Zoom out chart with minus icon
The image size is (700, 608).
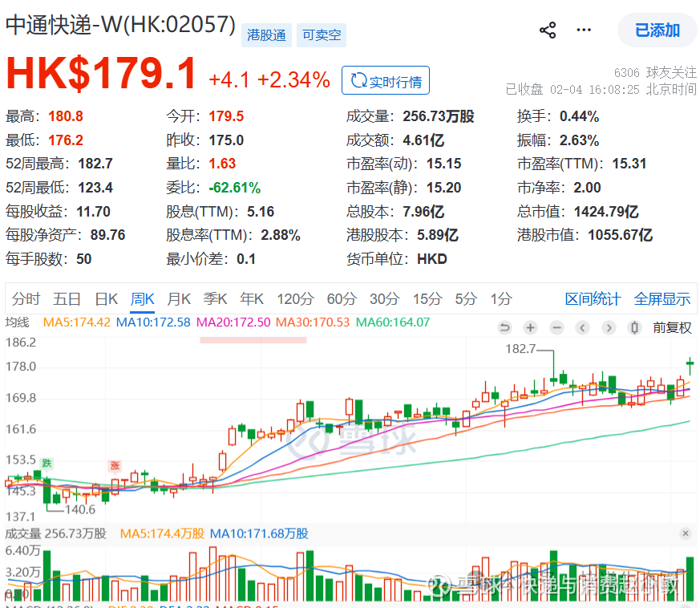(x=556, y=328)
